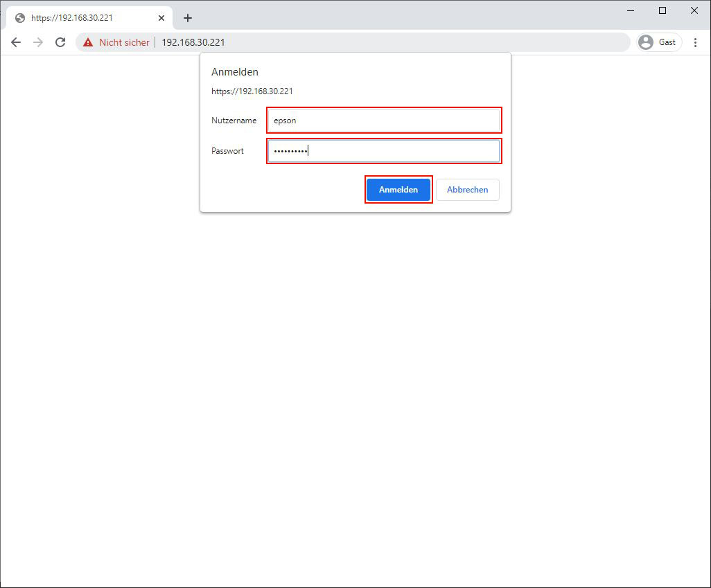
Task: Click the Nutzername field label
Action: click(234, 121)
